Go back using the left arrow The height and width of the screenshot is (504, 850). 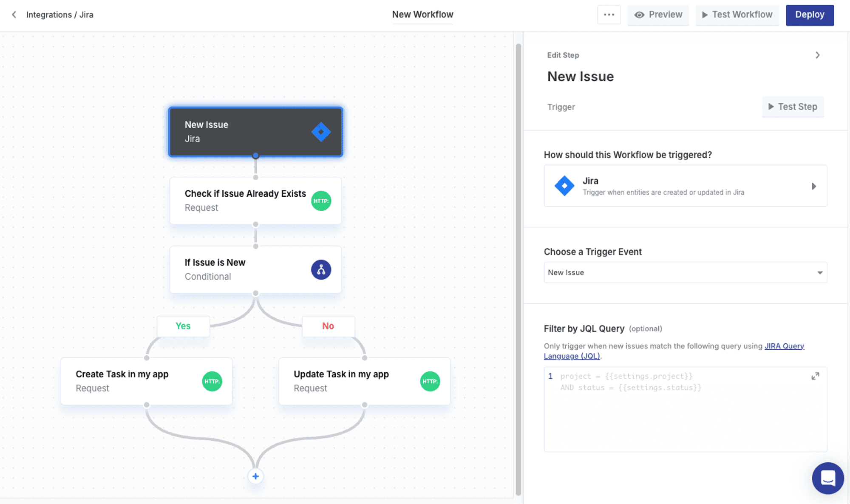14,14
